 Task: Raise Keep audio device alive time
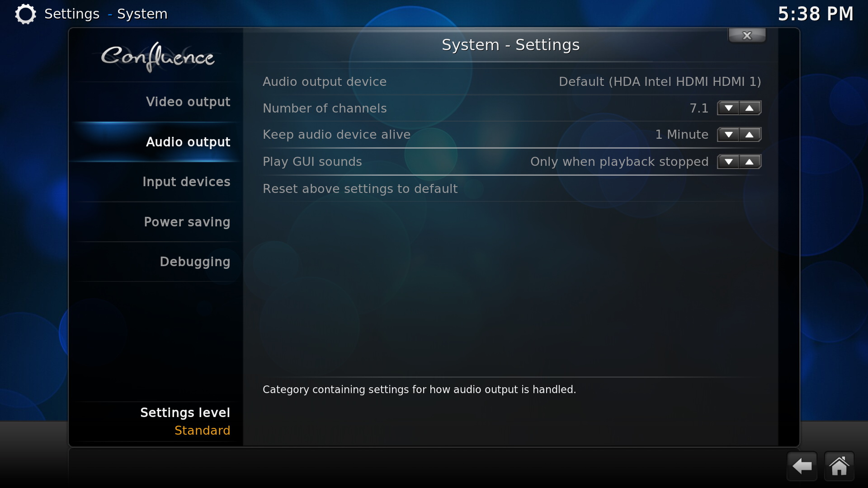click(x=750, y=135)
